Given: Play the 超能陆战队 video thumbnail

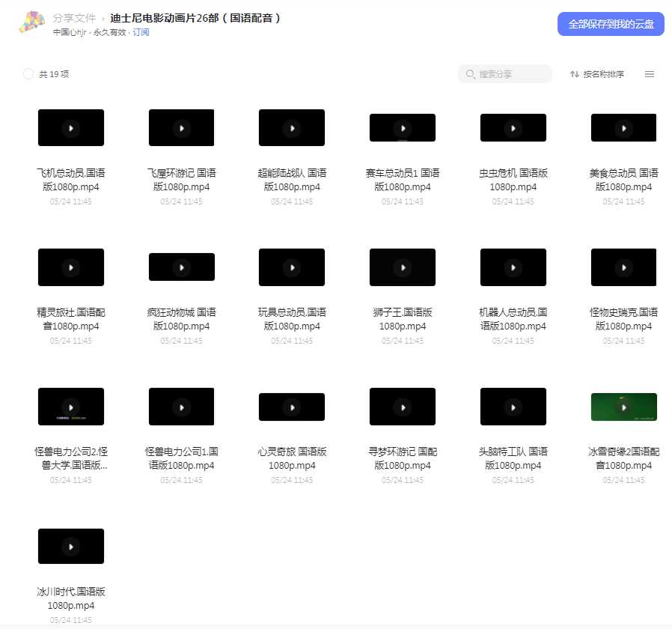Looking at the screenshot, I should pyautogui.click(x=292, y=128).
